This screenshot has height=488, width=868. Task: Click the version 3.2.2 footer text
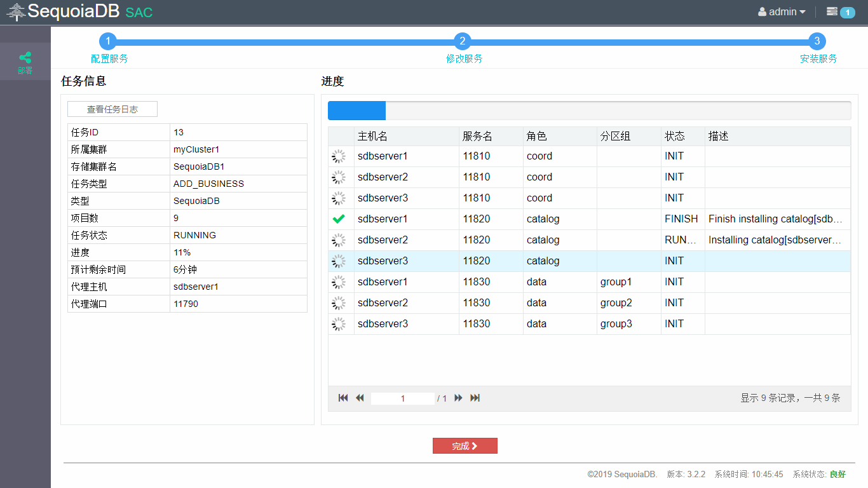[686, 474]
